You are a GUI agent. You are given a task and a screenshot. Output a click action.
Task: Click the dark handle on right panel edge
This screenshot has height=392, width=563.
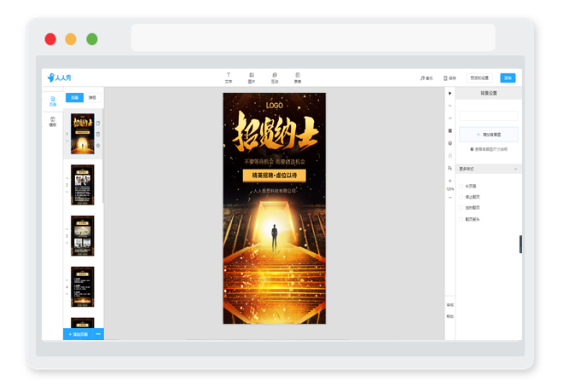(x=520, y=245)
